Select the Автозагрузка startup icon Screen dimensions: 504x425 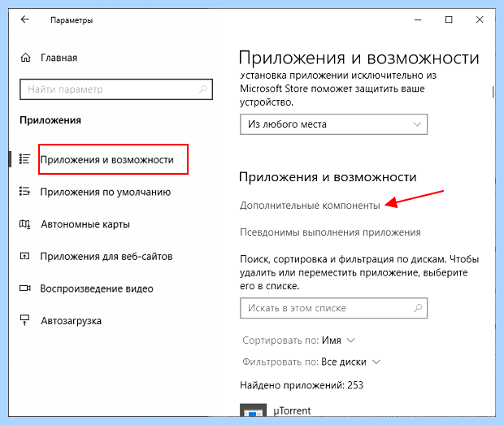[x=24, y=320]
